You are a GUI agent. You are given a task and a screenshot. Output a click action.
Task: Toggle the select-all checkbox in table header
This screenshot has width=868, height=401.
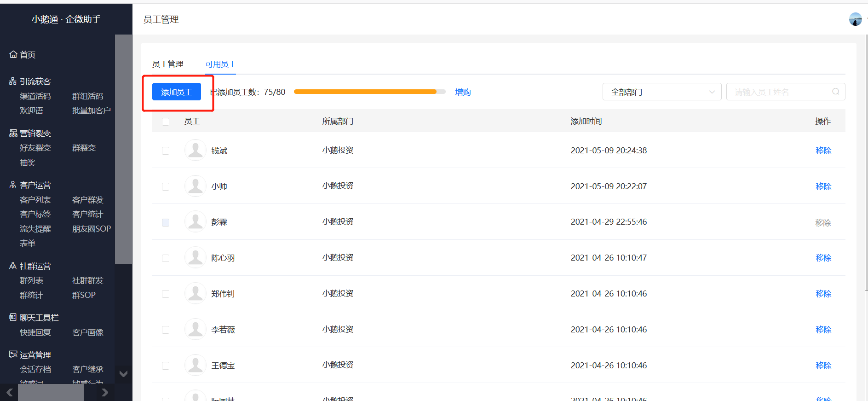tap(166, 122)
